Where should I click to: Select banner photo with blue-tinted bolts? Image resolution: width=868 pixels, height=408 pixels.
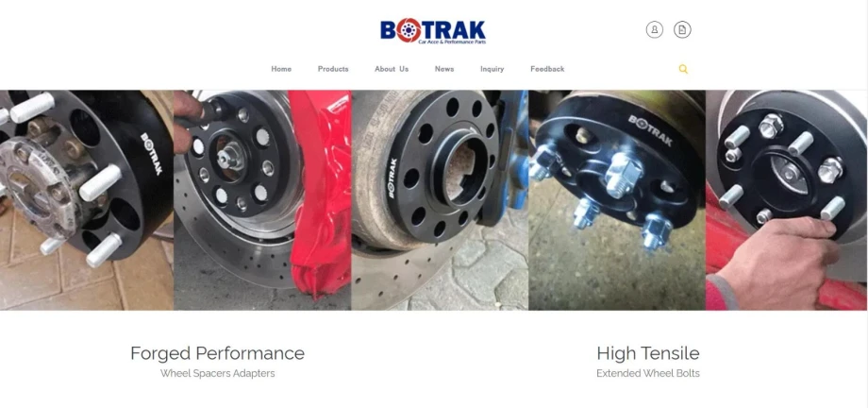click(617, 200)
